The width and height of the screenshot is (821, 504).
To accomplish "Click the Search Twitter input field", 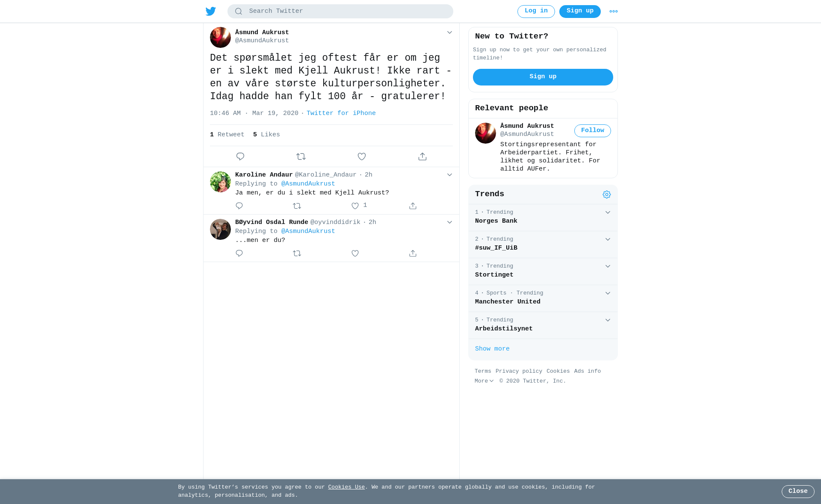I will coord(340,12).
